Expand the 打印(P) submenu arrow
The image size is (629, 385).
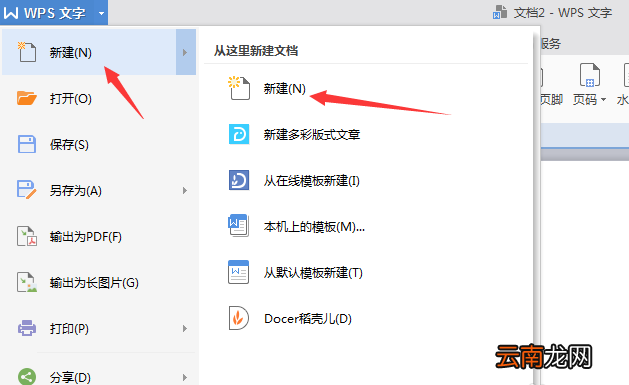coord(185,328)
